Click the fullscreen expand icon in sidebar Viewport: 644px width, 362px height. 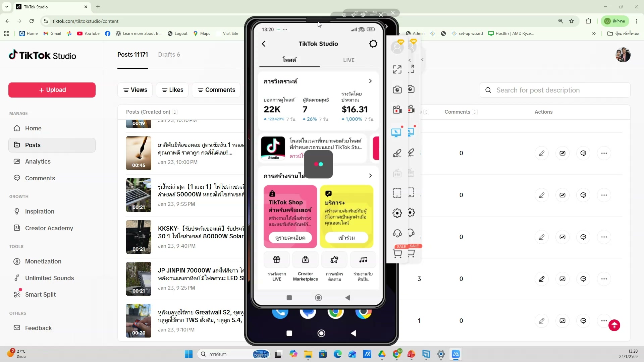pyautogui.click(x=397, y=69)
